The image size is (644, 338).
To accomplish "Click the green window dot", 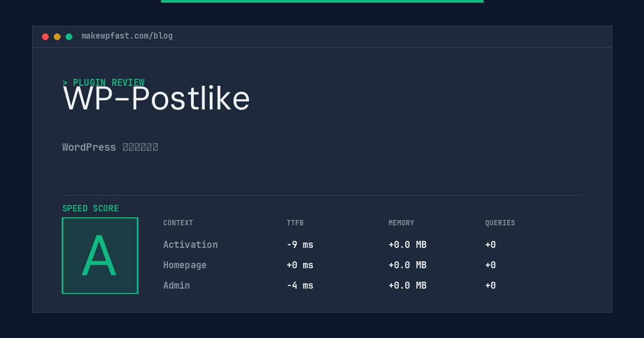I will (x=69, y=36).
